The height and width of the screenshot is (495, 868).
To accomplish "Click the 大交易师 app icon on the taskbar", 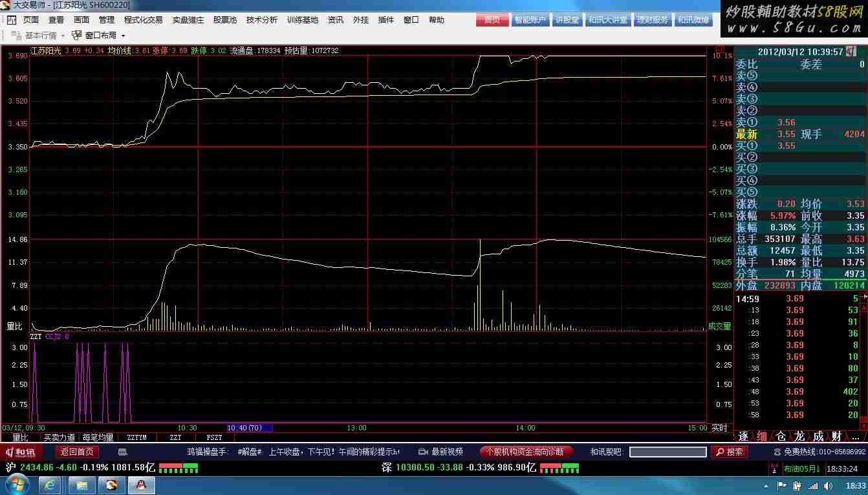I will coord(111,484).
